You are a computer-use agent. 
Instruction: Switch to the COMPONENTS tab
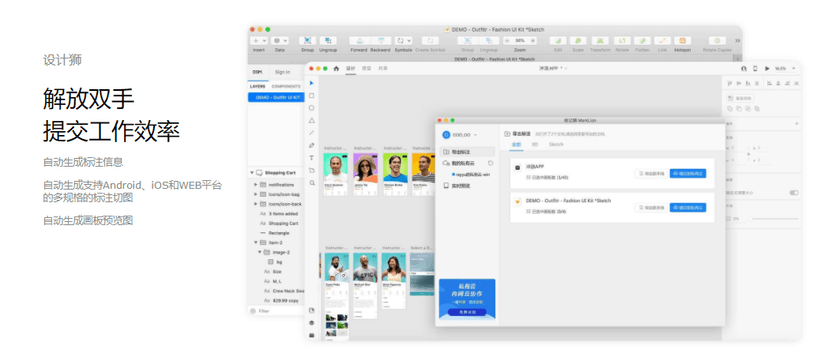pyautogui.click(x=286, y=87)
